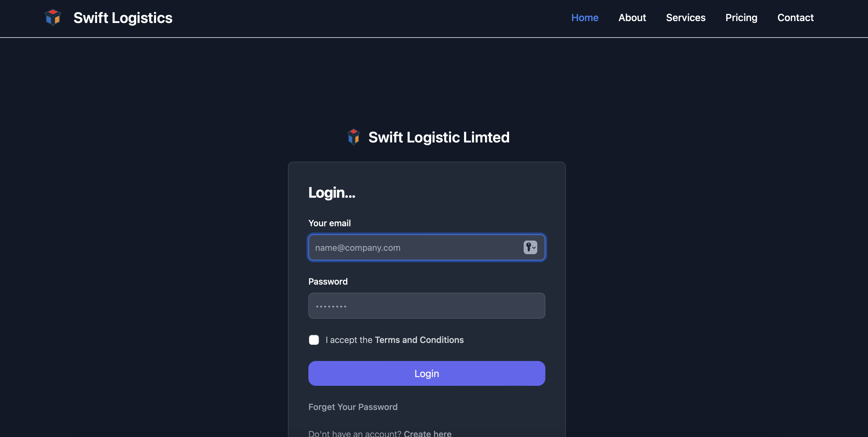
Task: Click into the Password input field
Action: (427, 306)
